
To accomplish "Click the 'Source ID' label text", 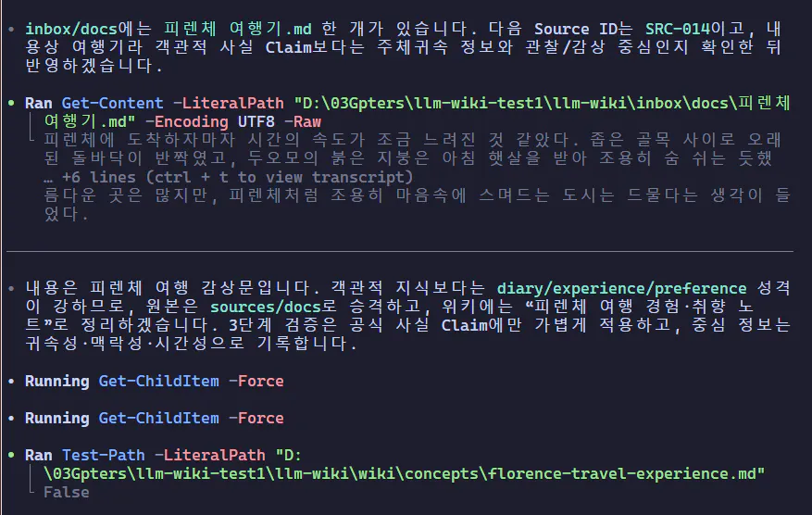I will pyautogui.click(x=575, y=29).
